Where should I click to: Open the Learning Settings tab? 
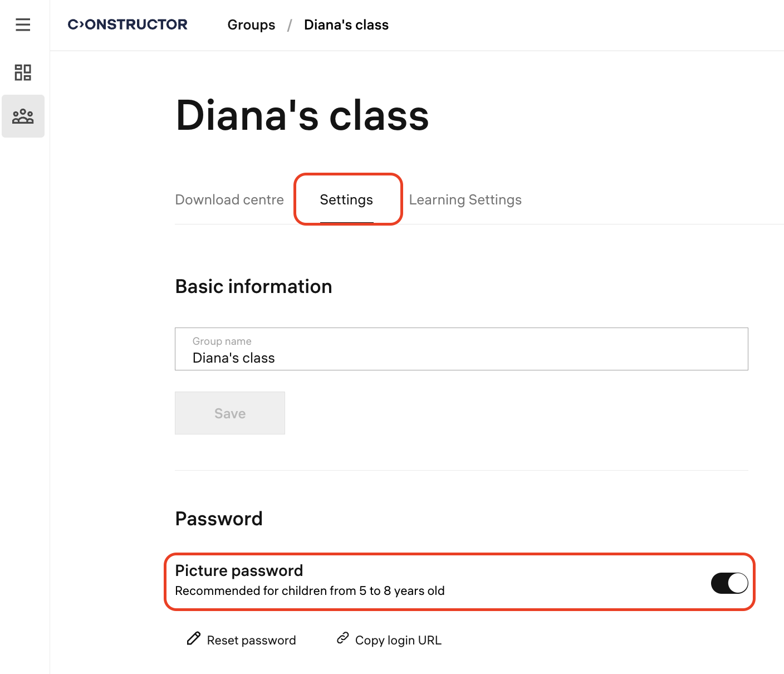pyautogui.click(x=465, y=200)
